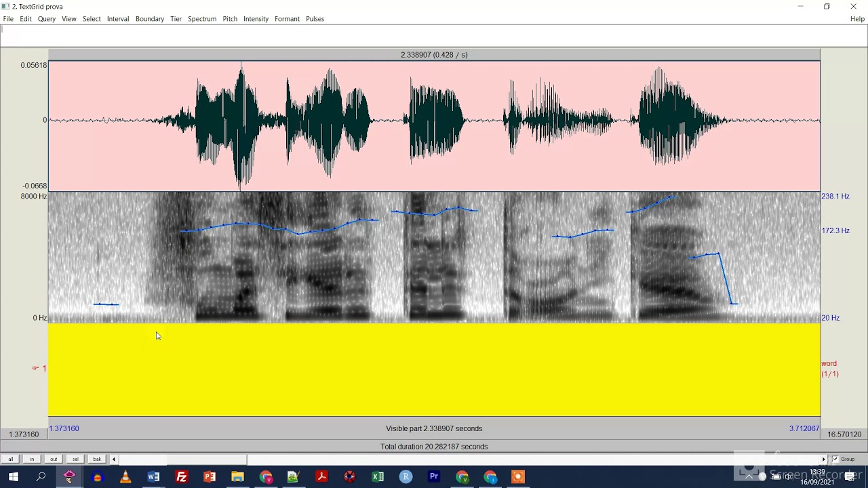The width and height of the screenshot is (868, 488).
Task: Click the Praat taskbar icon
Action: [x=68, y=477]
